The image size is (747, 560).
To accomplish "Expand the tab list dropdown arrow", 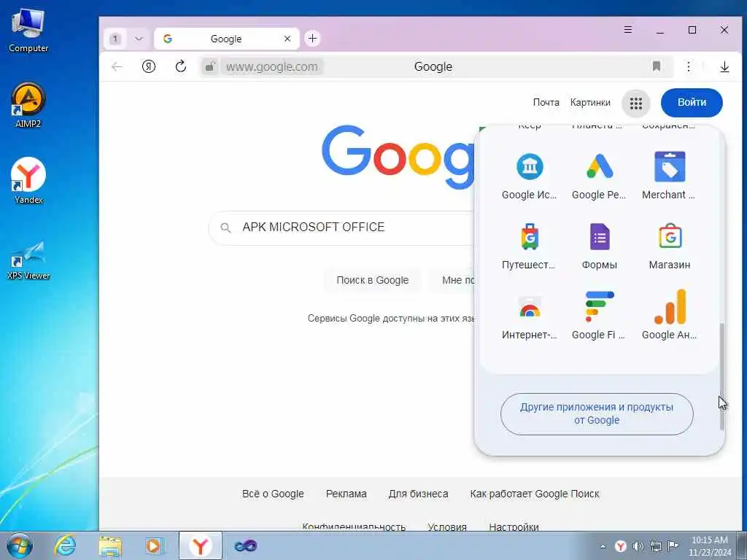I will point(139,39).
